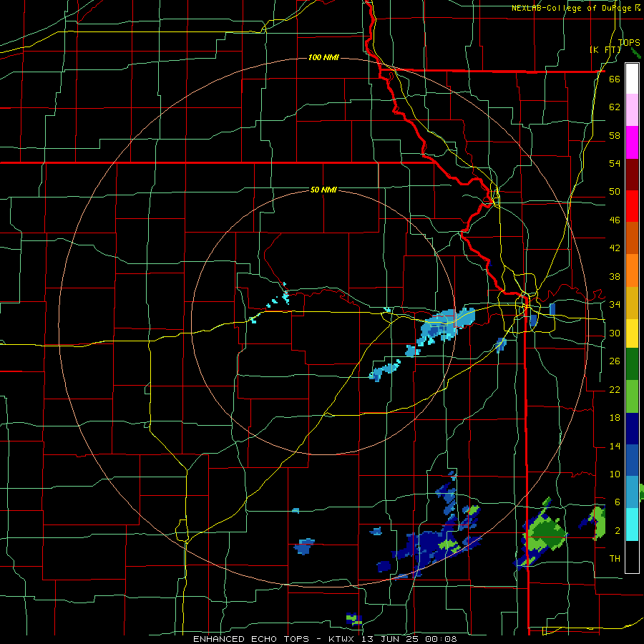Screen dimensions: 644x644
Task: Pick the dark orange legend swatch
Action: [x=632, y=238]
